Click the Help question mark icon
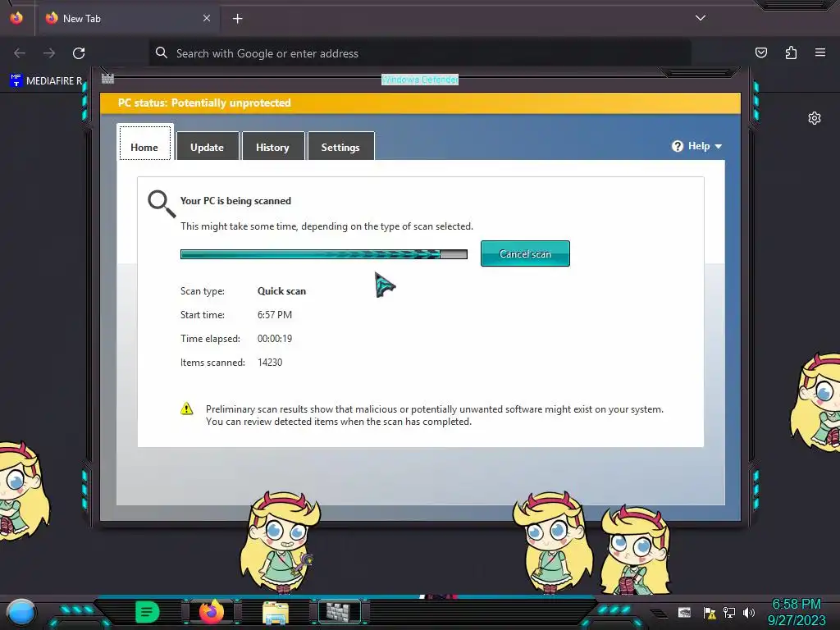The image size is (840, 630). pyautogui.click(x=677, y=146)
